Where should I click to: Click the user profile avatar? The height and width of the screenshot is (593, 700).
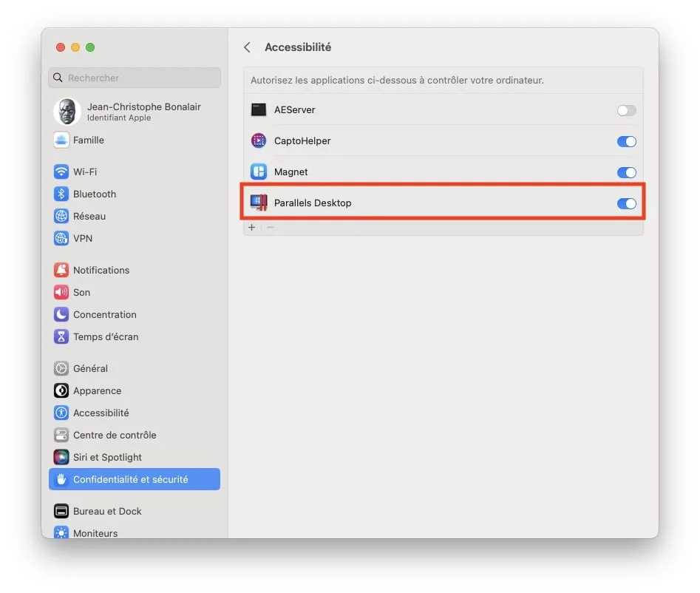(67, 112)
